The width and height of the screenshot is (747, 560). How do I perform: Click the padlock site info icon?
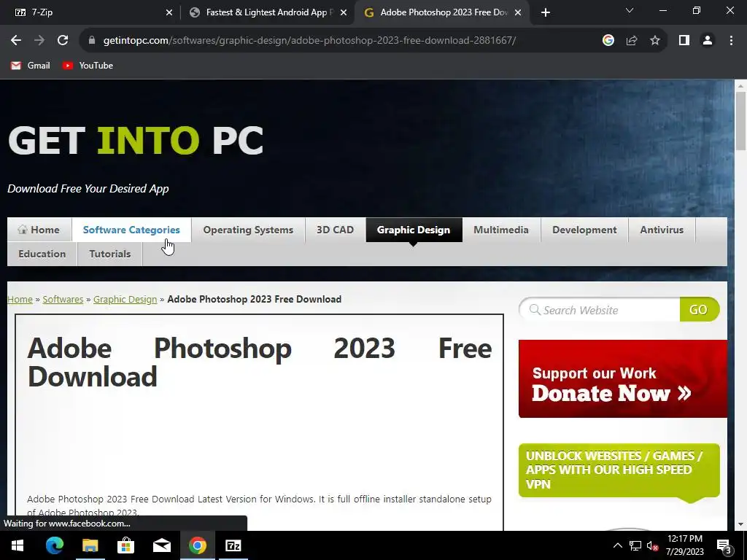(92, 41)
